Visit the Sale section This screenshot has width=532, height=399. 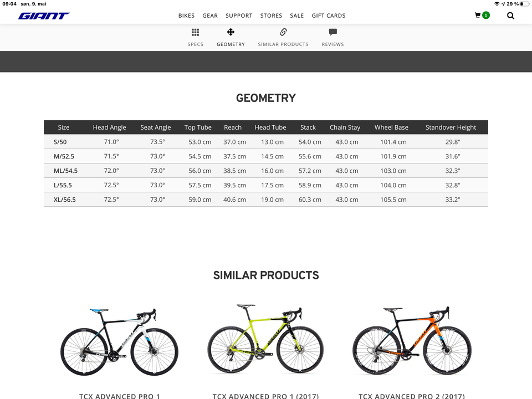point(297,16)
